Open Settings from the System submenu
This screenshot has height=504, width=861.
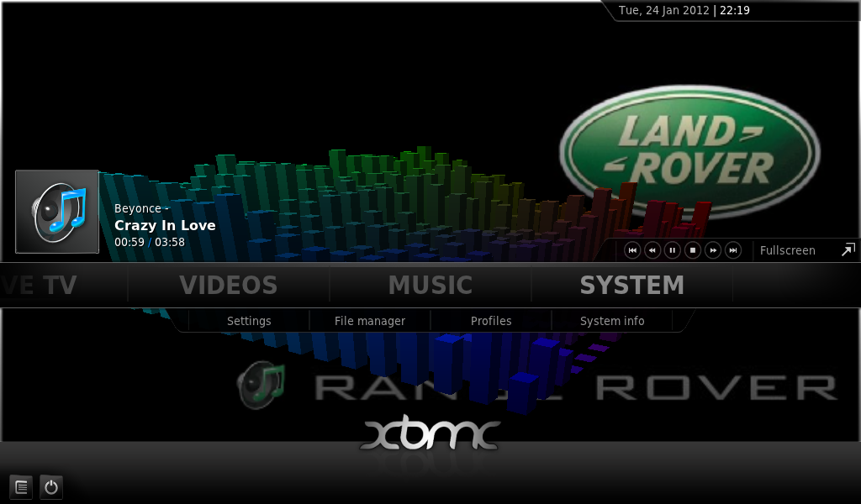click(x=249, y=321)
